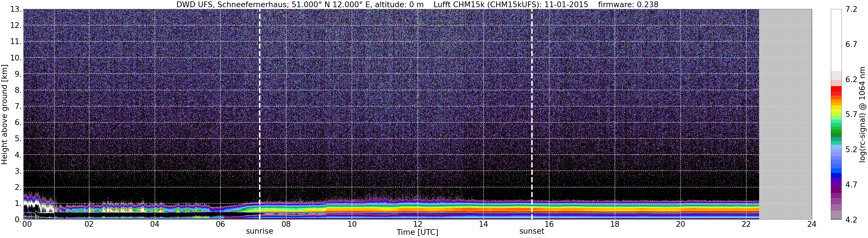868x238 pixels.
Task: Click the 'sunset' label below the time axis
Action: pyautogui.click(x=532, y=231)
